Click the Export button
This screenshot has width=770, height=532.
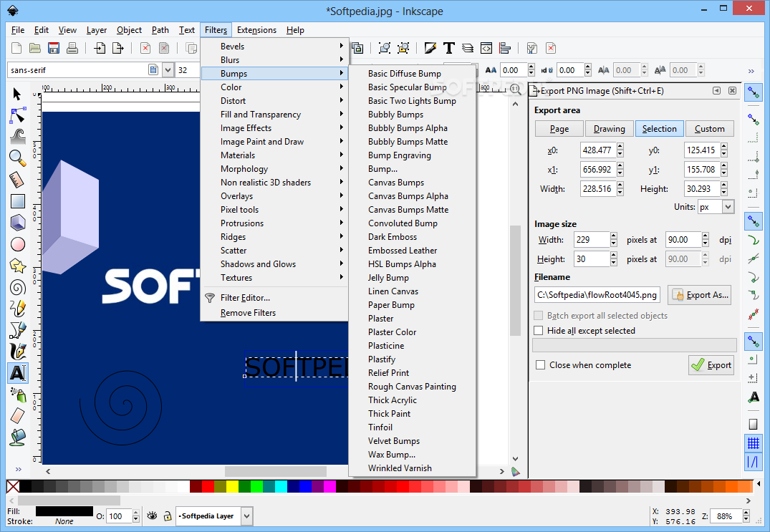(x=711, y=364)
